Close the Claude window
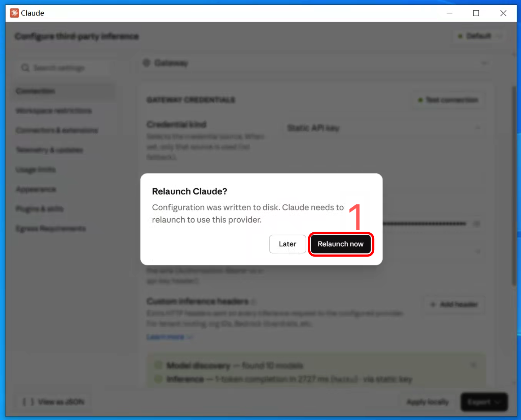521x420 pixels. point(503,13)
